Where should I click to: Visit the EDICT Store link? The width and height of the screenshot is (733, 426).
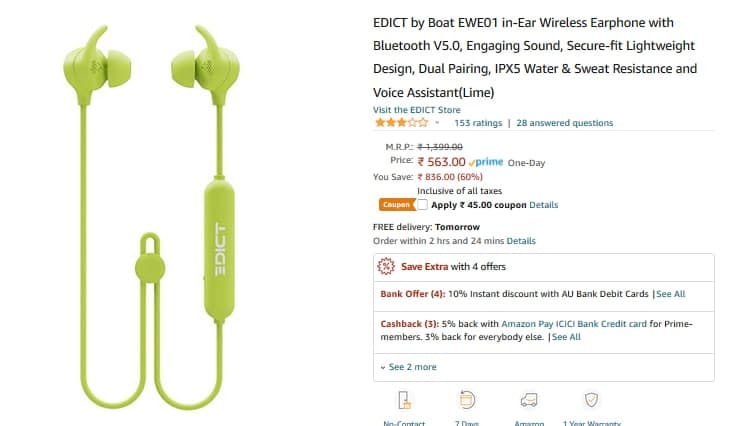point(417,110)
